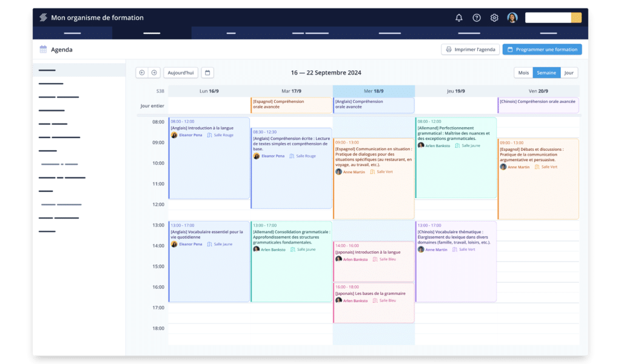
Task: Click Eleanor Pena avatar in Vocabulaire essentiel event
Action: click(x=174, y=244)
